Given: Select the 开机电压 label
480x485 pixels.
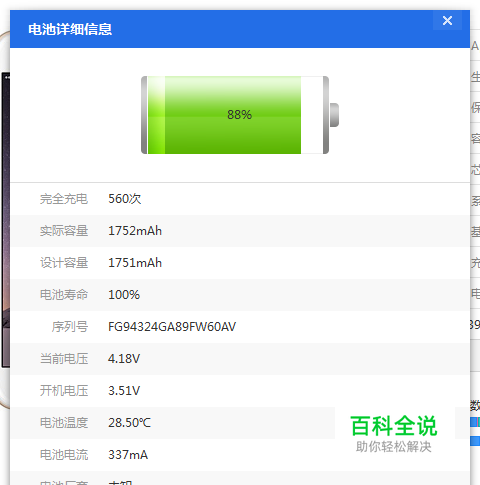Looking at the screenshot, I should (64, 391).
